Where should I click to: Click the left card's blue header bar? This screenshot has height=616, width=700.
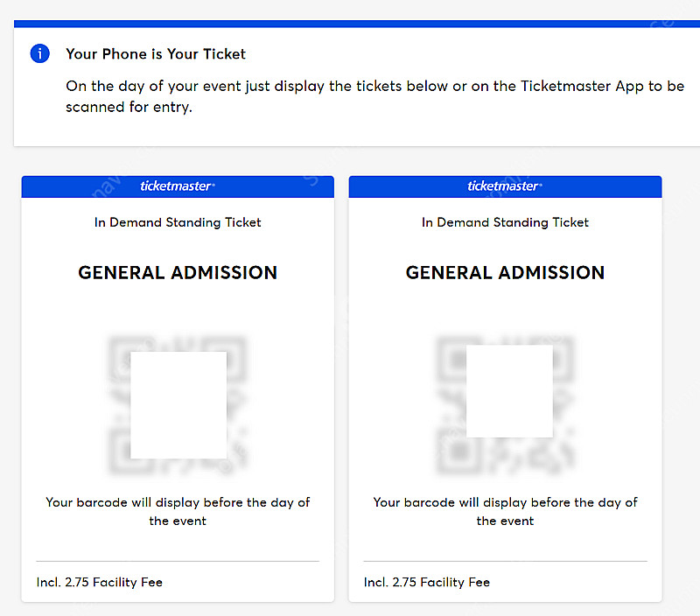[x=178, y=186]
